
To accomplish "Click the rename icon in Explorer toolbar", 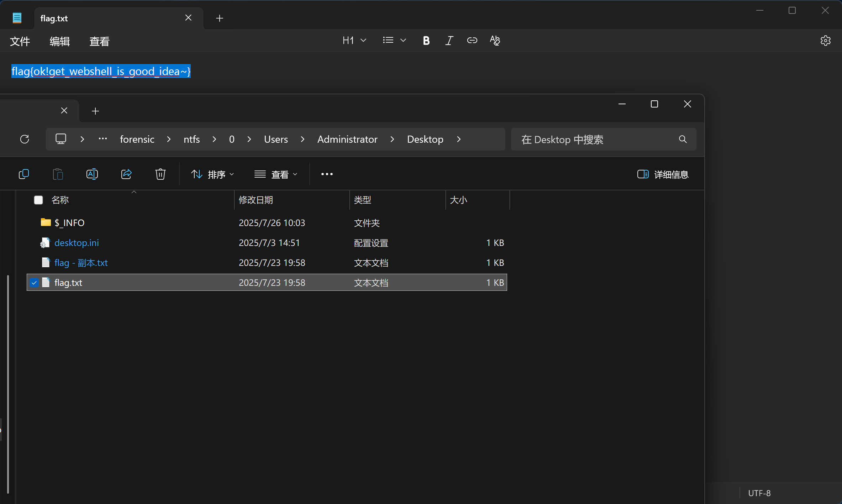I will pos(92,174).
